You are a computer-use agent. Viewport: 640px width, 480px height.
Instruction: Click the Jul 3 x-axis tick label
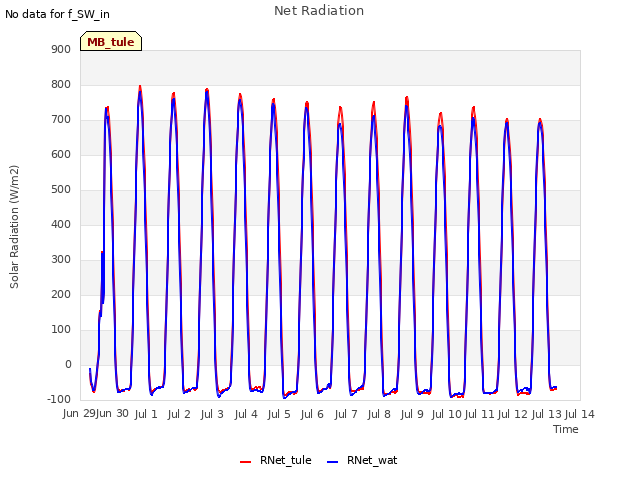[x=212, y=414]
